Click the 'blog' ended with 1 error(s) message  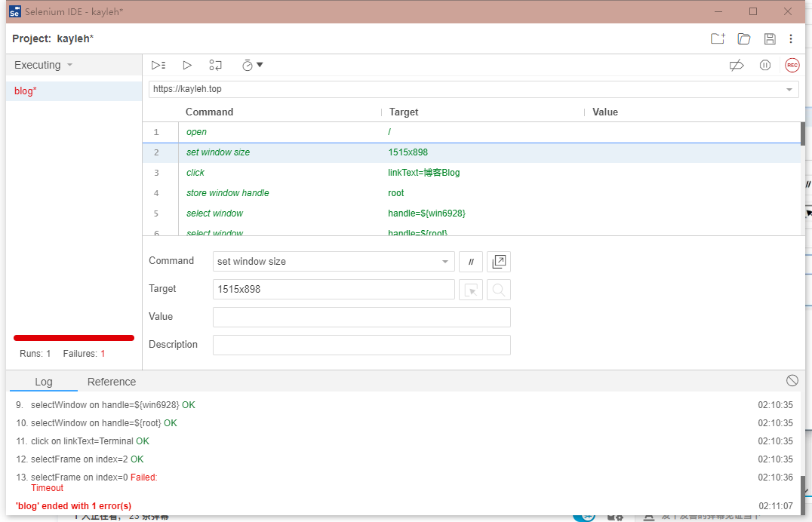[73, 506]
